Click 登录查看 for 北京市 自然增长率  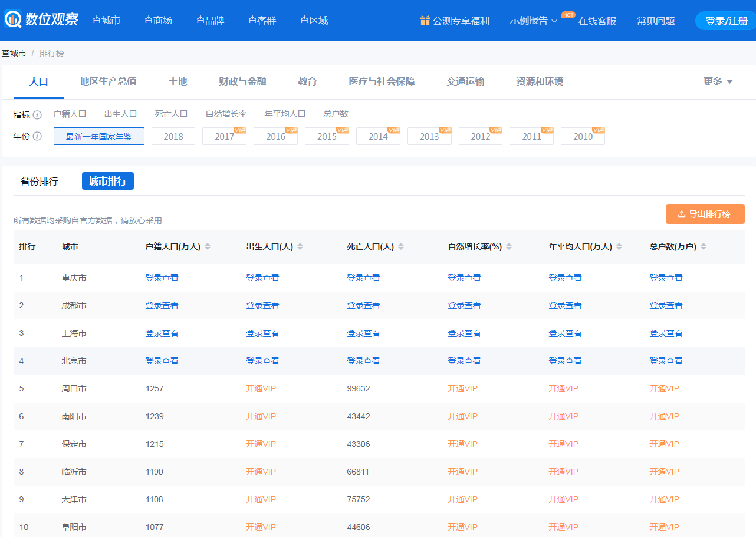[465, 361]
